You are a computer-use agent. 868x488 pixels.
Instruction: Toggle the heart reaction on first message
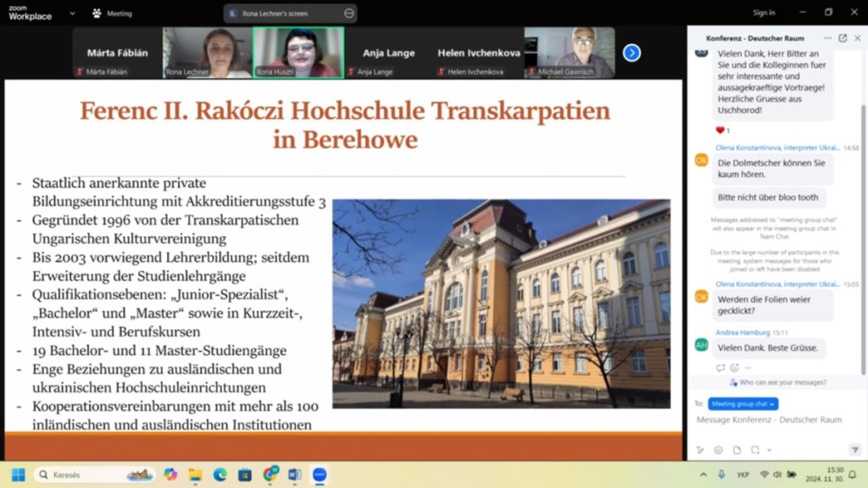(721, 130)
